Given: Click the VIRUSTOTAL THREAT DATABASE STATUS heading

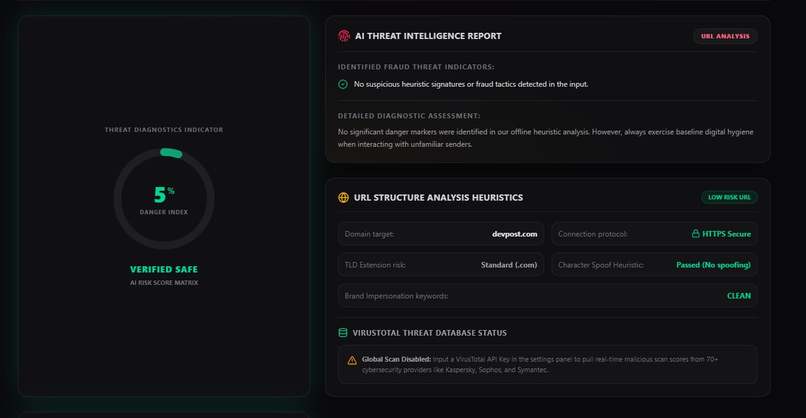Looking at the screenshot, I should point(430,333).
